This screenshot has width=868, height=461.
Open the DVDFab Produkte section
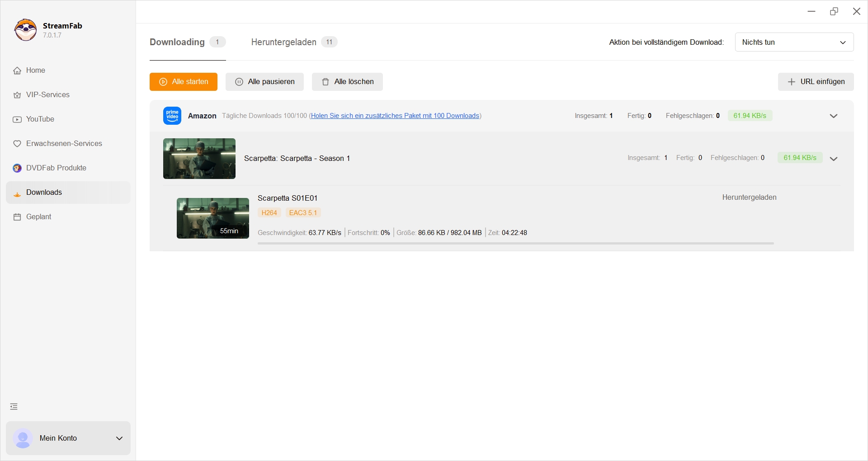point(56,168)
